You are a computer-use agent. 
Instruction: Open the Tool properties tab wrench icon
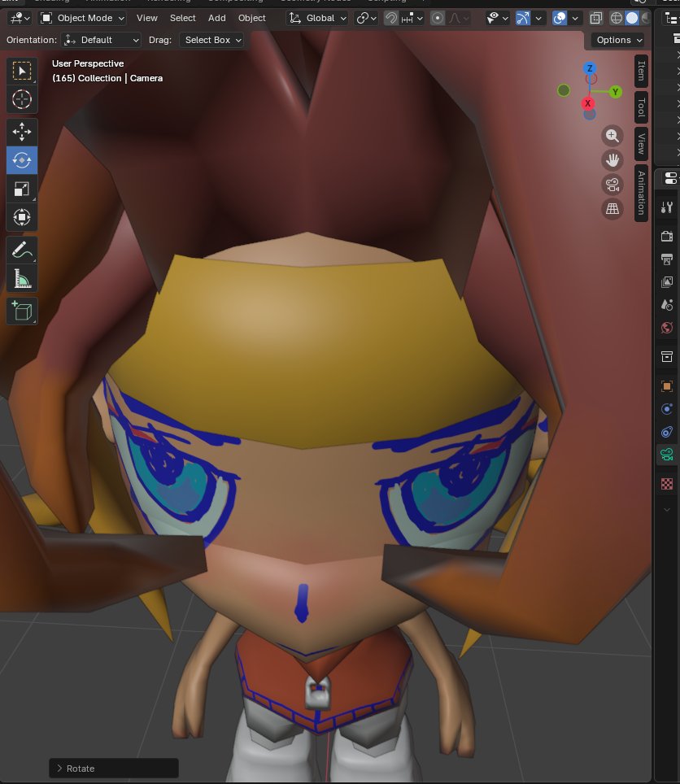click(667, 207)
